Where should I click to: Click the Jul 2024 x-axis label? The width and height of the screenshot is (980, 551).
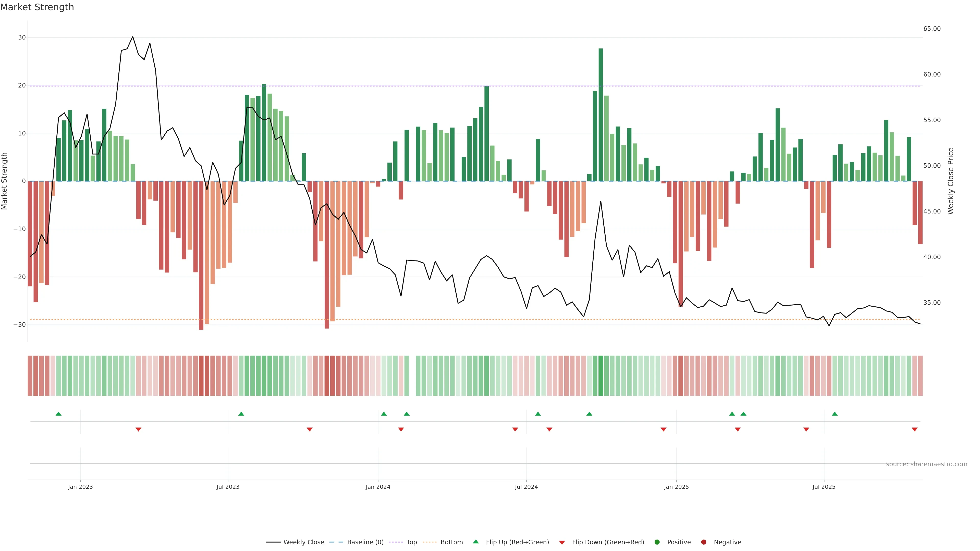(526, 487)
